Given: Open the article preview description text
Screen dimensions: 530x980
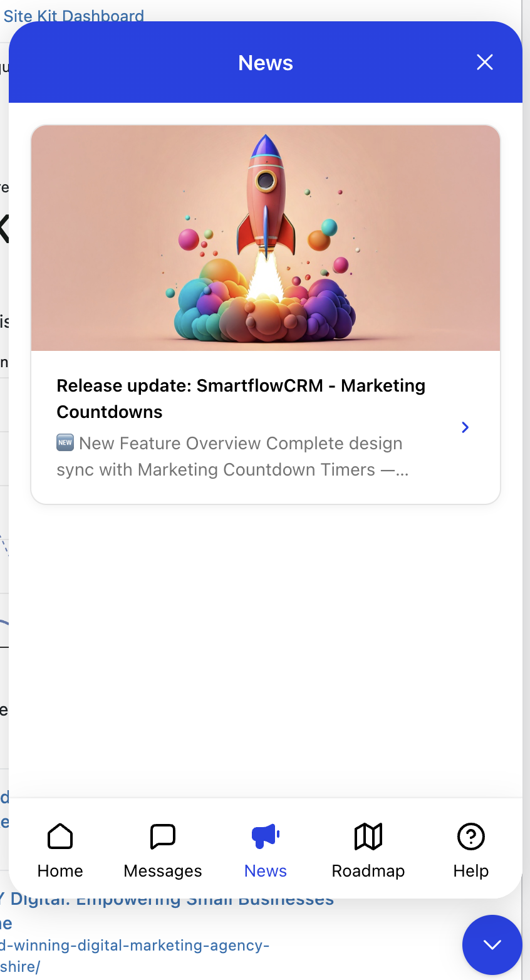Looking at the screenshot, I should [x=232, y=456].
